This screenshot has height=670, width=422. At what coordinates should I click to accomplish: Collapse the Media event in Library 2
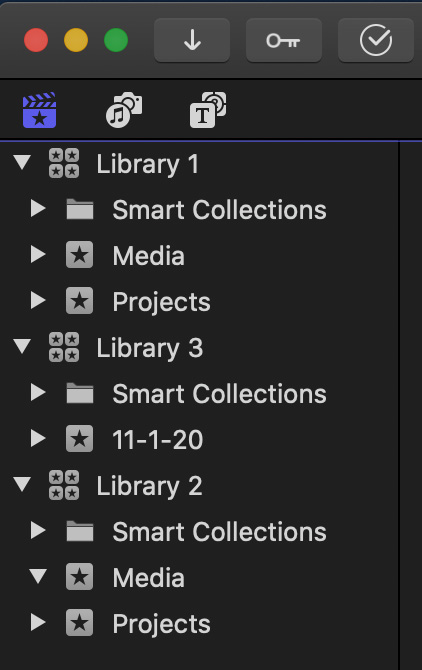point(38,576)
